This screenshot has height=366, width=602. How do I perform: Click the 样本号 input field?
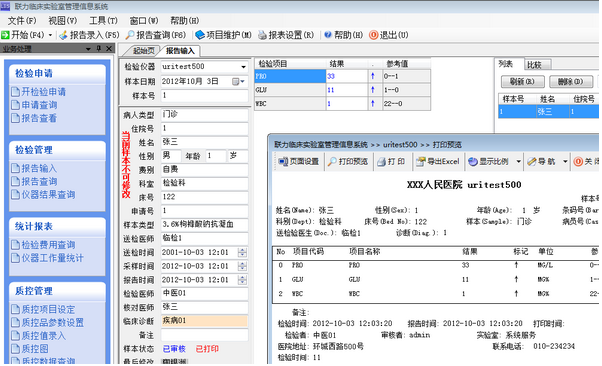tap(204, 96)
